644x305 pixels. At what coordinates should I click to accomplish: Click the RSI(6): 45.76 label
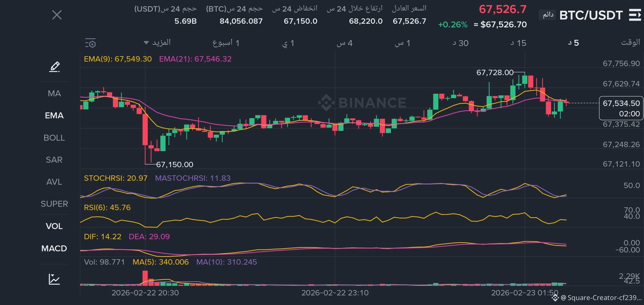pyautogui.click(x=107, y=208)
